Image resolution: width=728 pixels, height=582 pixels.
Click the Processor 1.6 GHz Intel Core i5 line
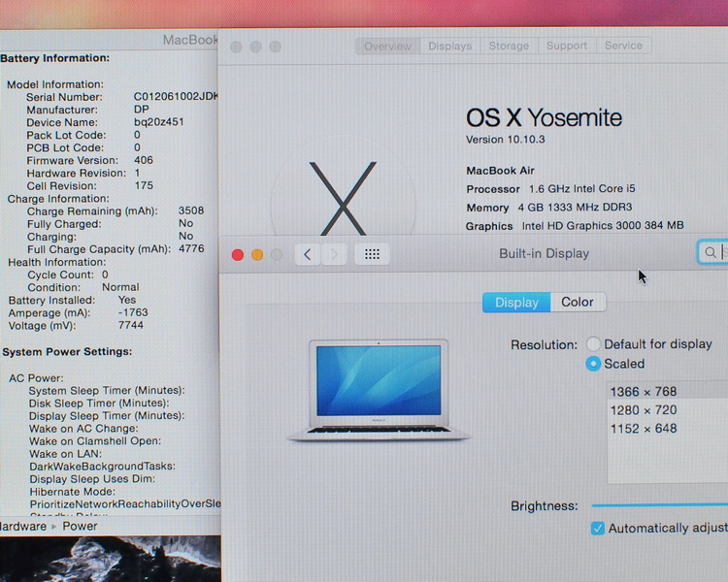(550, 189)
